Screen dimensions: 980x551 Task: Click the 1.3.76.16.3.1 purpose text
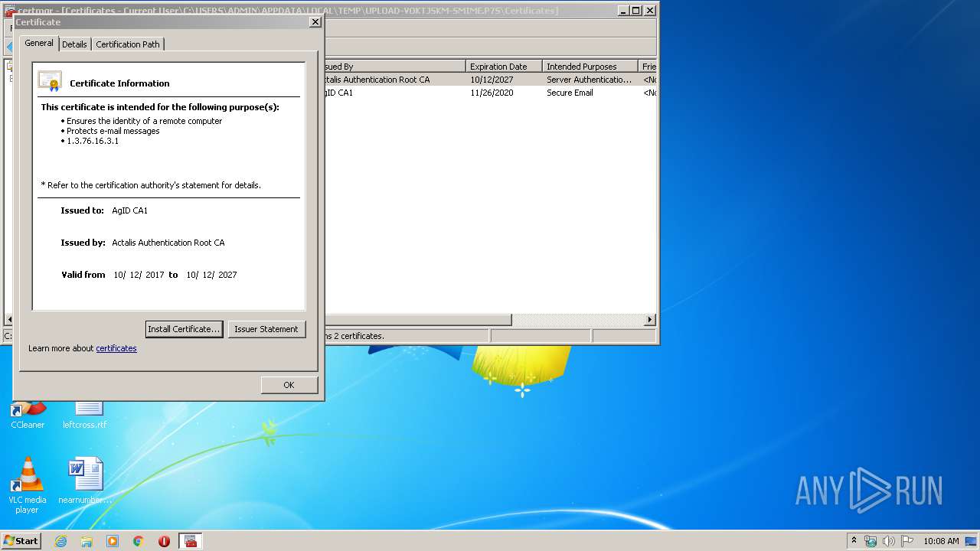coord(93,141)
